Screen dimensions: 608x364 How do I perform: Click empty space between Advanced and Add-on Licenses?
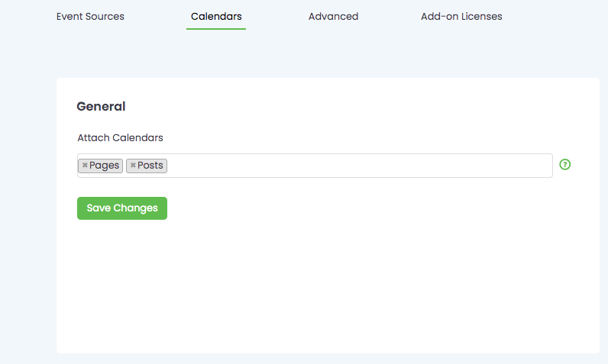390,16
